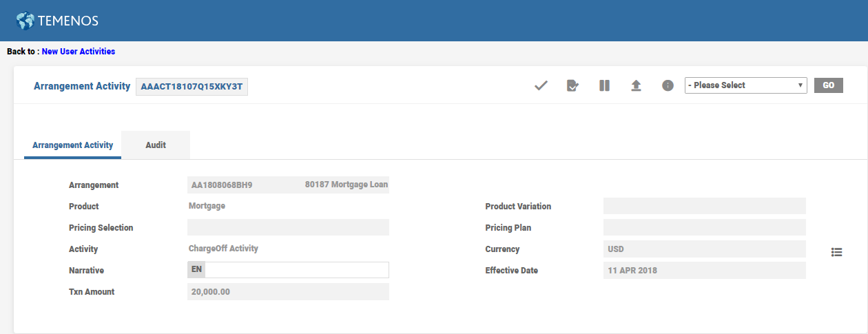Click the list icon beside Currency field
Viewport: 868px width, 334px height.
point(836,252)
